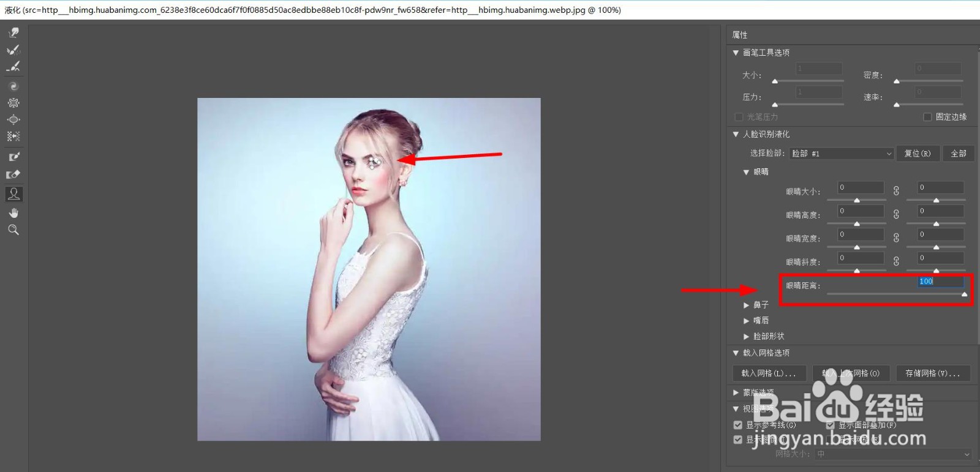
Task: Click the 眼睛距离 slider handle
Action: [x=965, y=294]
